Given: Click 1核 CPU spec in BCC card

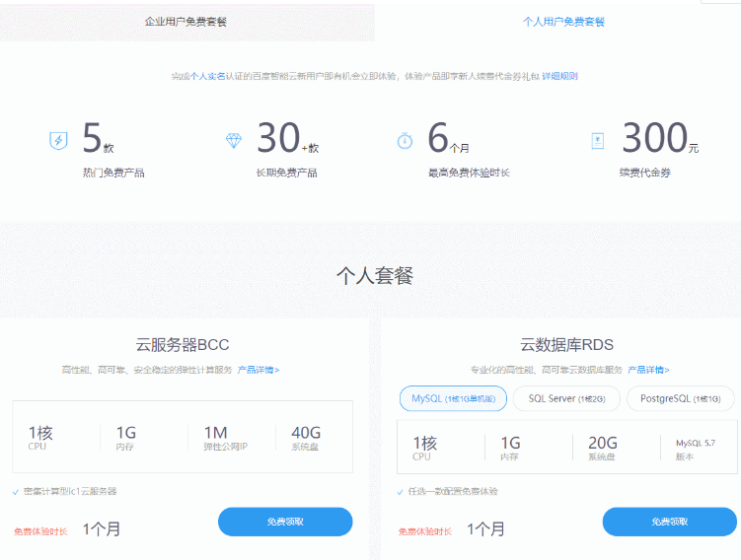Looking at the screenshot, I should click(x=40, y=438).
